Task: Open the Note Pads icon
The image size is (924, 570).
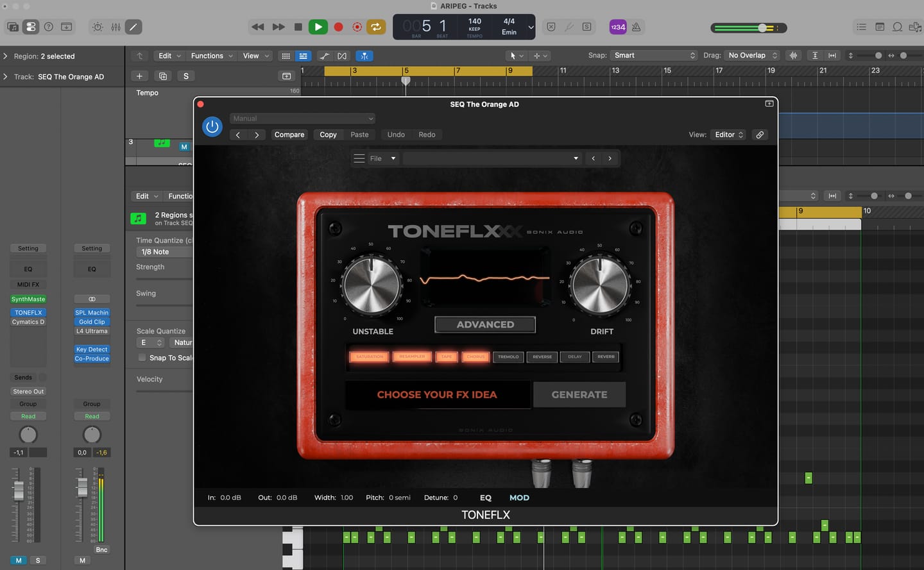Action: (x=880, y=27)
